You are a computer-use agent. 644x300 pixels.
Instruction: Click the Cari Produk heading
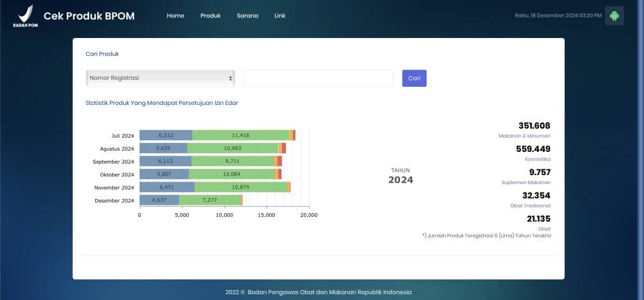pos(102,54)
